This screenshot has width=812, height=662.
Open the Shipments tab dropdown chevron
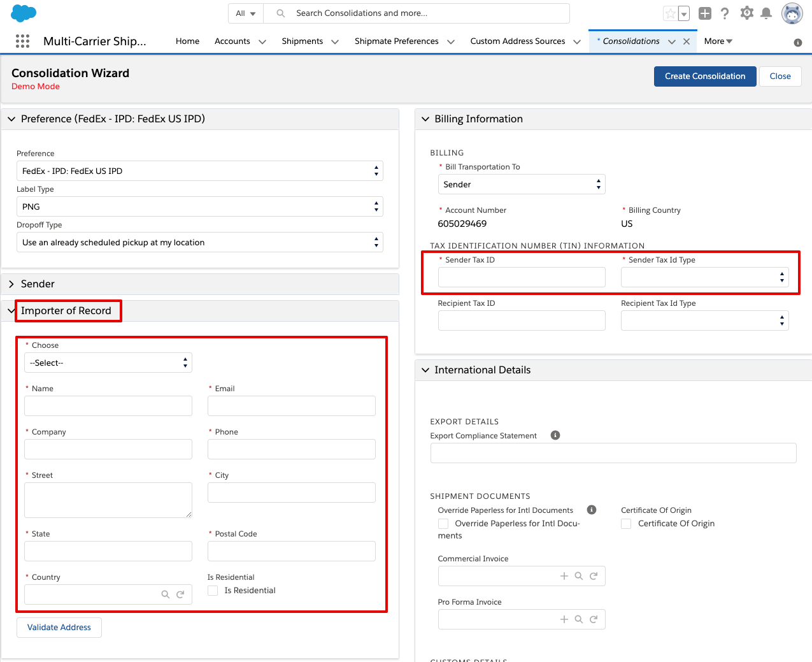(335, 42)
